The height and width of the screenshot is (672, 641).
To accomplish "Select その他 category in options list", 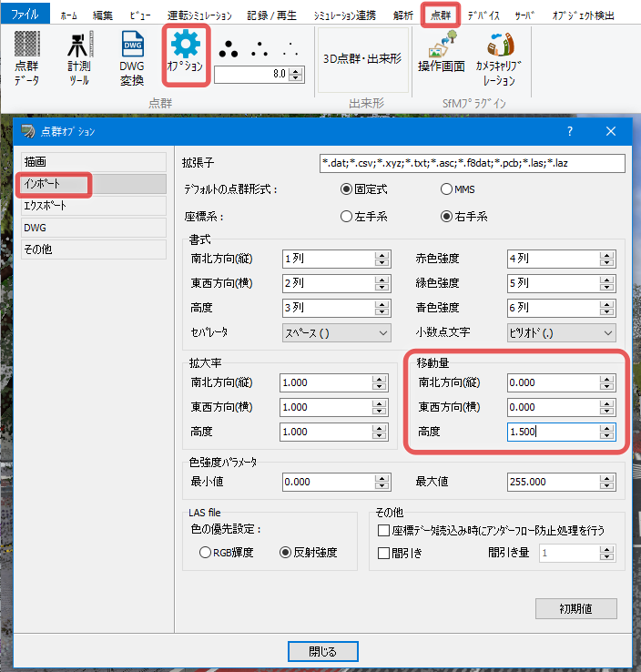I will pyautogui.click(x=94, y=249).
